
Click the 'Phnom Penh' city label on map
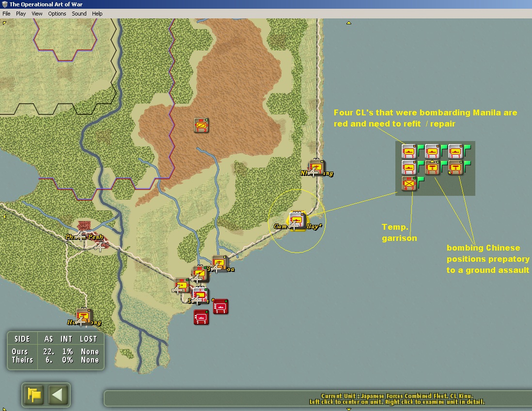[84, 237]
